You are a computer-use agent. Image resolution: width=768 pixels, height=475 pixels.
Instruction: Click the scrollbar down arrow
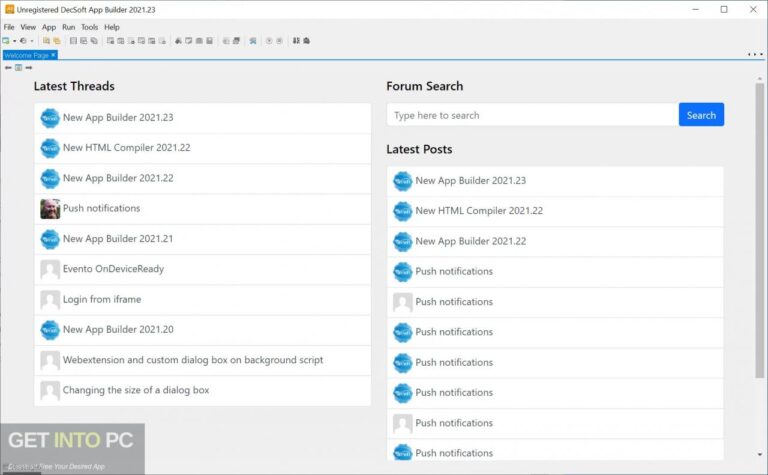760,454
